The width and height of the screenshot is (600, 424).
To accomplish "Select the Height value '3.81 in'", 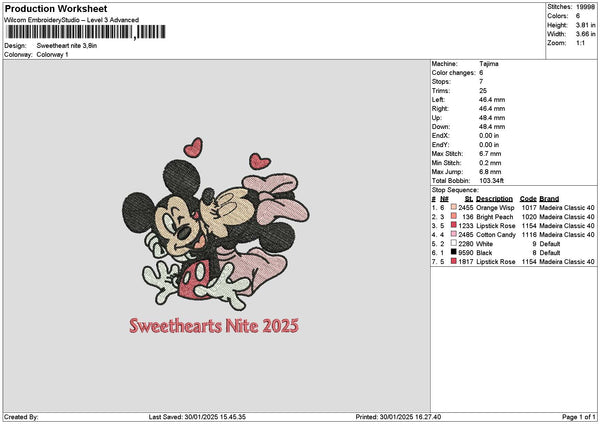I will tap(585, 25).
